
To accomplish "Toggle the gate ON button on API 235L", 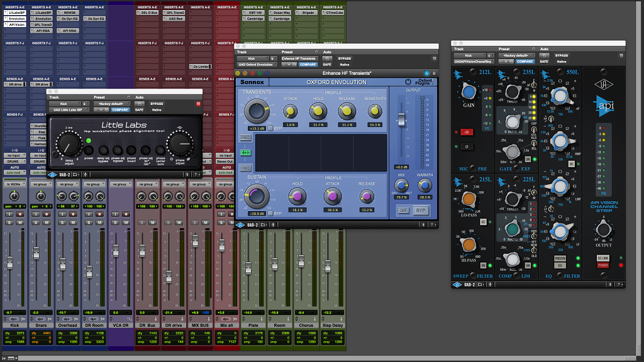I will pyautogui.click(x=528, y=159).
